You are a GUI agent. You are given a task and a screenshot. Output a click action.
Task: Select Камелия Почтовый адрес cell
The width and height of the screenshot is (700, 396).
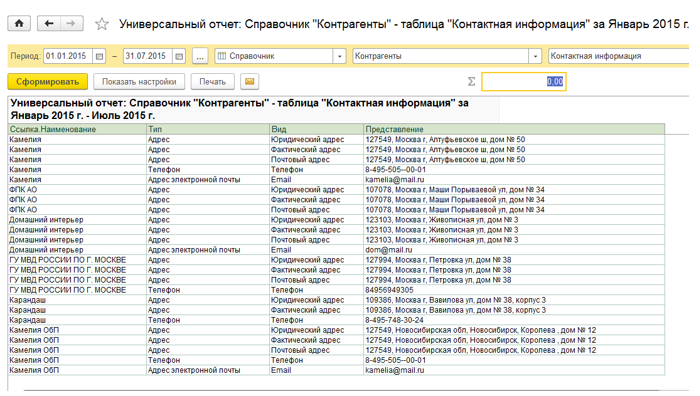coord(317,159)
